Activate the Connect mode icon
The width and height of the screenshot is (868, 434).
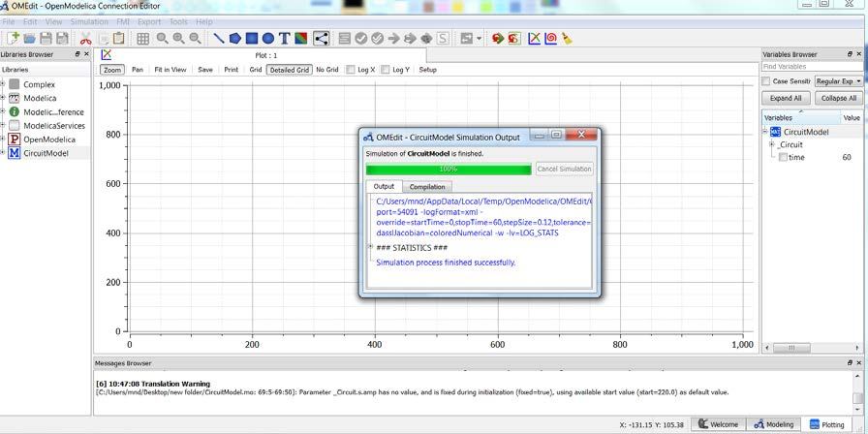[321, 39]
